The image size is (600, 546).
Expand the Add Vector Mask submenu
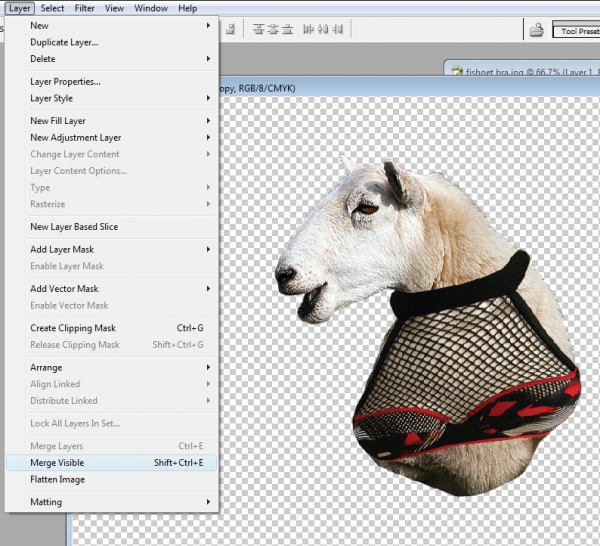[x=112, y=288]
